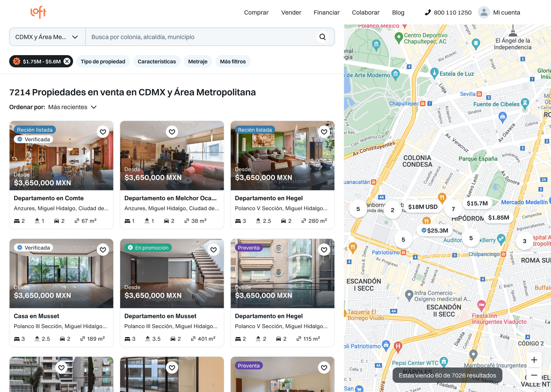Screen dimensions: 551x392
Task: Favorite the Recién listada Departamento en Hegel
Action: [324, 132]
